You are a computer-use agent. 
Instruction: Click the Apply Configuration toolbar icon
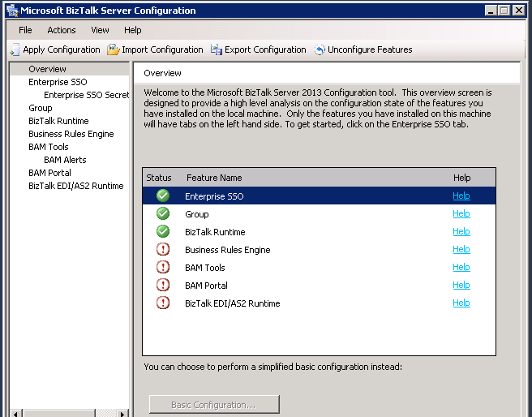15,50
